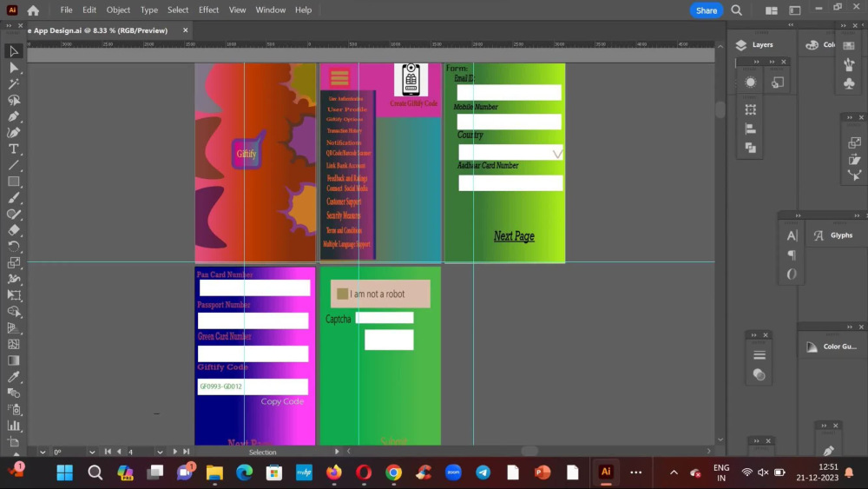Screen dimensions: 868x489
Task: Open the Stroke panel lines icon
Action: (x=759, y=355)
